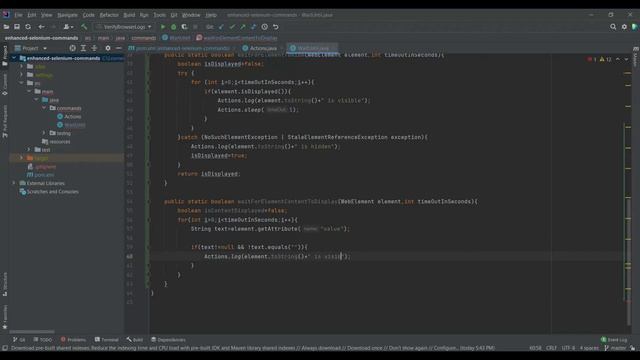Collapse the java folder arrow

click(x=36, y=100)
